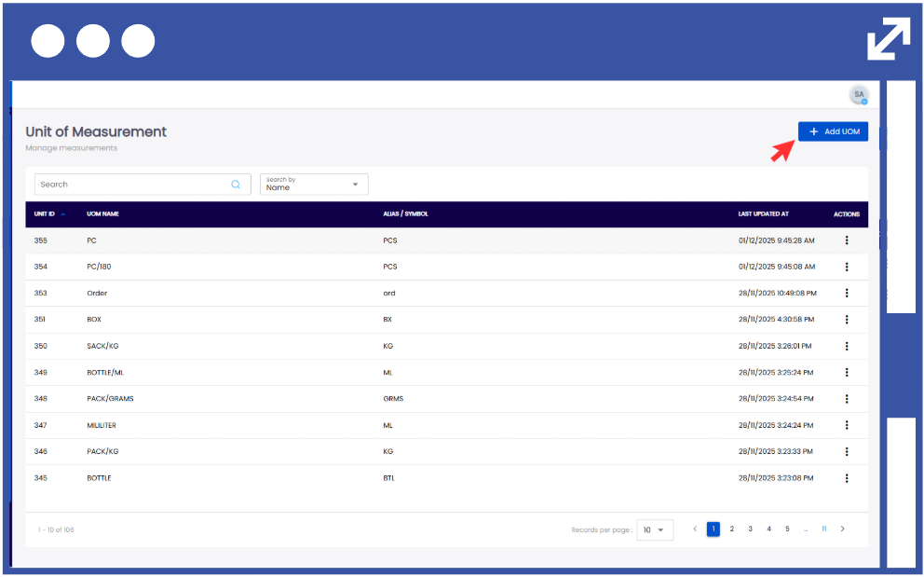Click the expand arrows icon top right
The height and width of the screenshot is (577, 924).
click(x=888, y=40)
